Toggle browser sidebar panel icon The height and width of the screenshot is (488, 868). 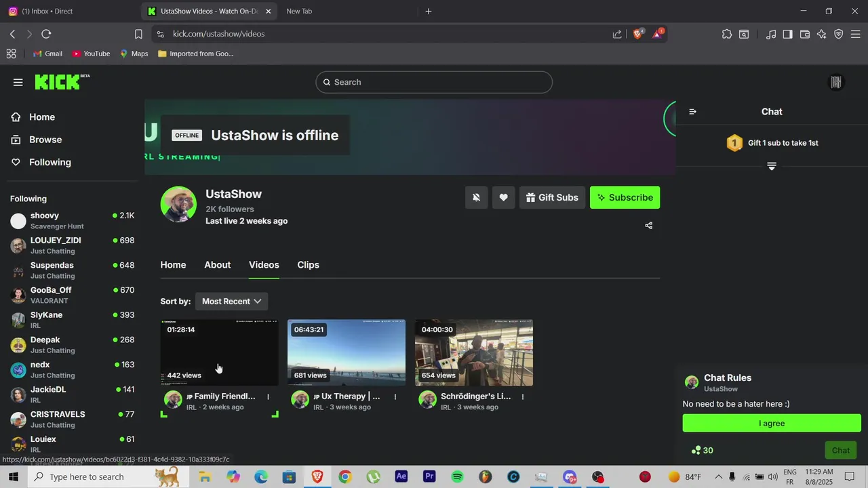[x=787, y=34]
